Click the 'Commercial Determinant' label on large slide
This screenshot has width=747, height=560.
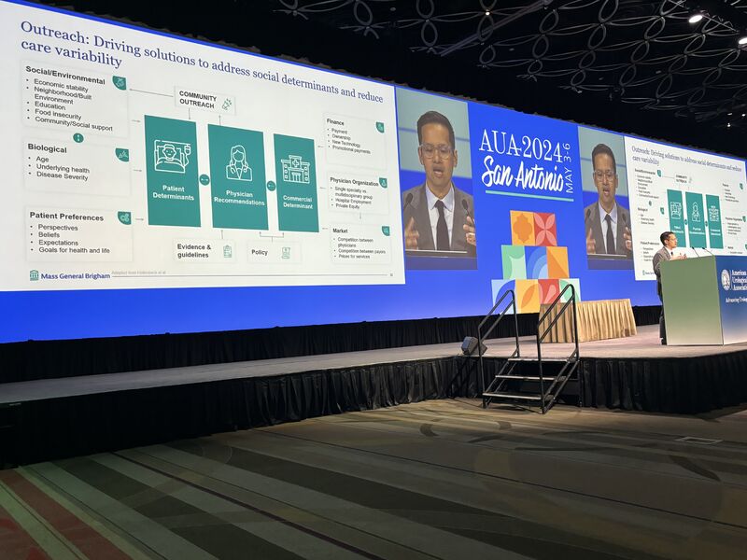coord(298,202)
